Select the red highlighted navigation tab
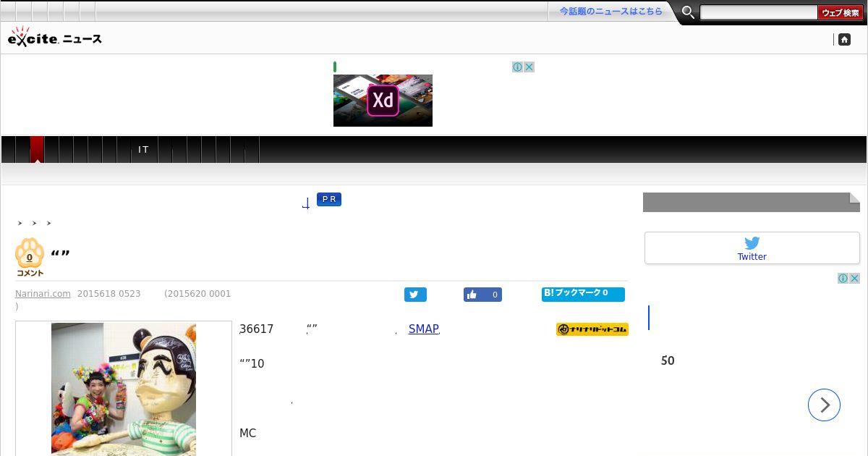The image size is (868, 456). (x=37, y=149)
